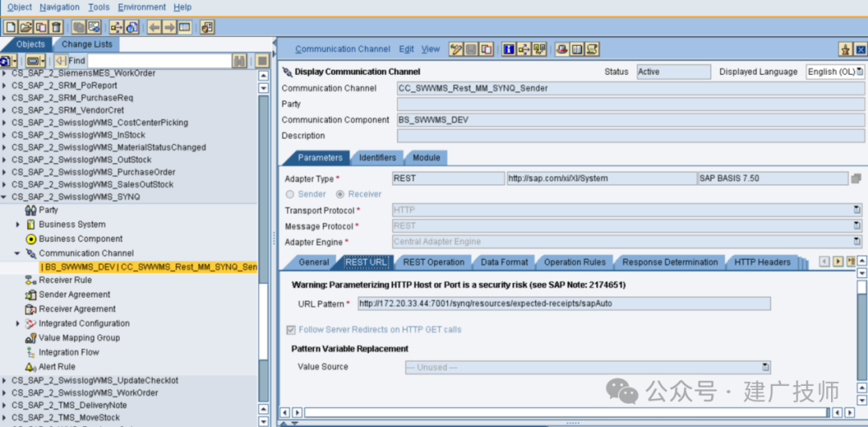
Task: Click the URL Pattern input field
Action: coord(564,303)
